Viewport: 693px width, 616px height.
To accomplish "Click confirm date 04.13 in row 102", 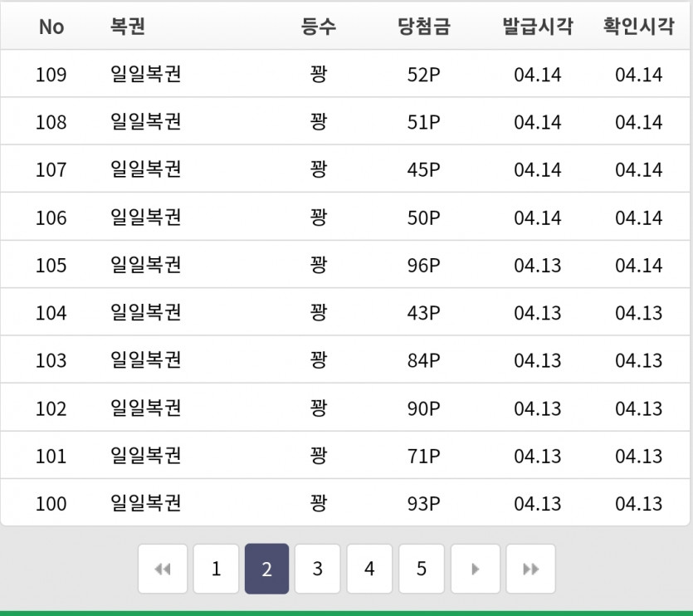I will pyautogui.click(x=639, y=408).
